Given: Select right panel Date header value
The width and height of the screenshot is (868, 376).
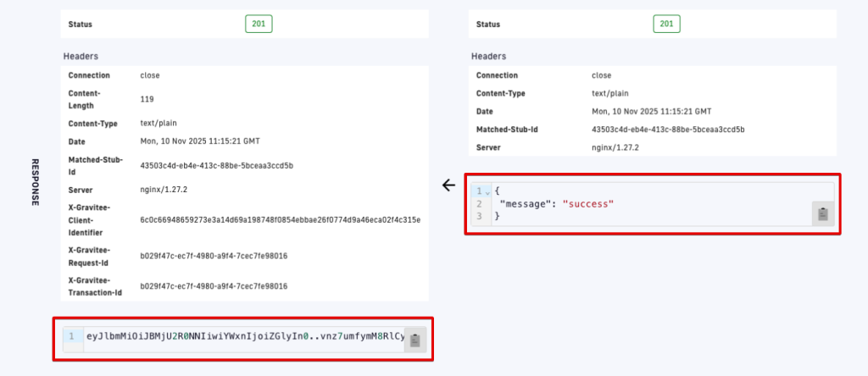Looking at the screenshot, I should [652, 111].
